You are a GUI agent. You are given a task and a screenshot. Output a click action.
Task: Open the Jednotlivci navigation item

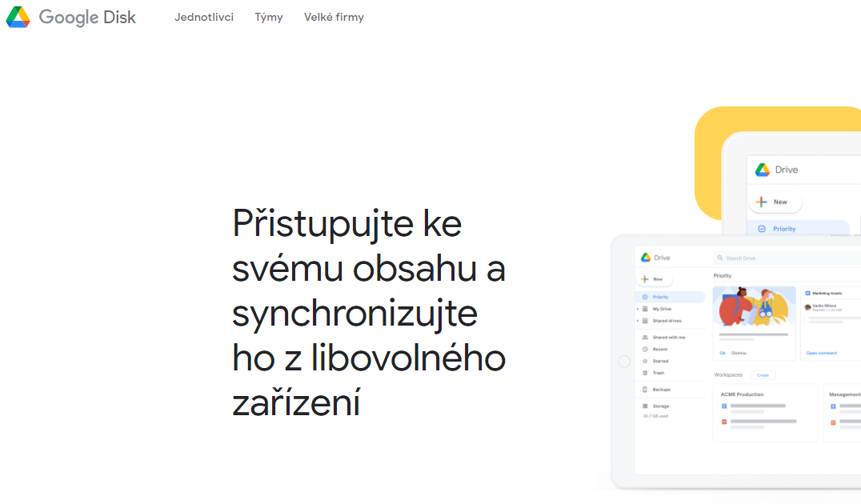coord(204,17)
